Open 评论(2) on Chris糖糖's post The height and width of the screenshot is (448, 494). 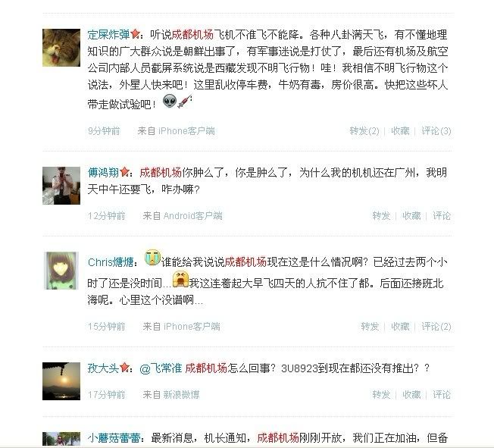pos(436,326)
